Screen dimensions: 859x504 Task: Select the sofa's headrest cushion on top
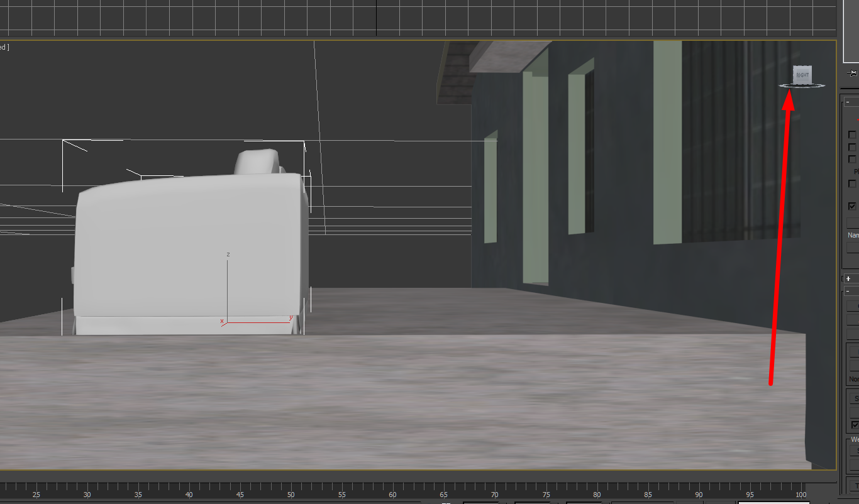tap(257, 162)
